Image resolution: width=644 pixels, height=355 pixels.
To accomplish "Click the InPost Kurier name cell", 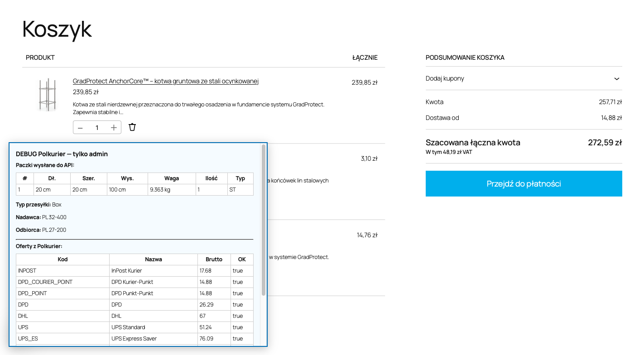I will click(154, 271).
